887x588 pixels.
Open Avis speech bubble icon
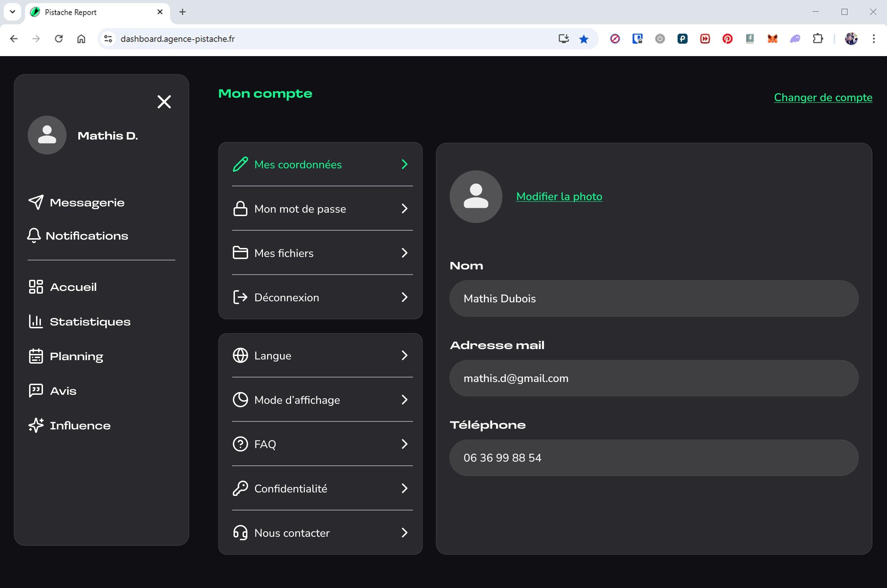pyautogui.click(x=36, y=390)
